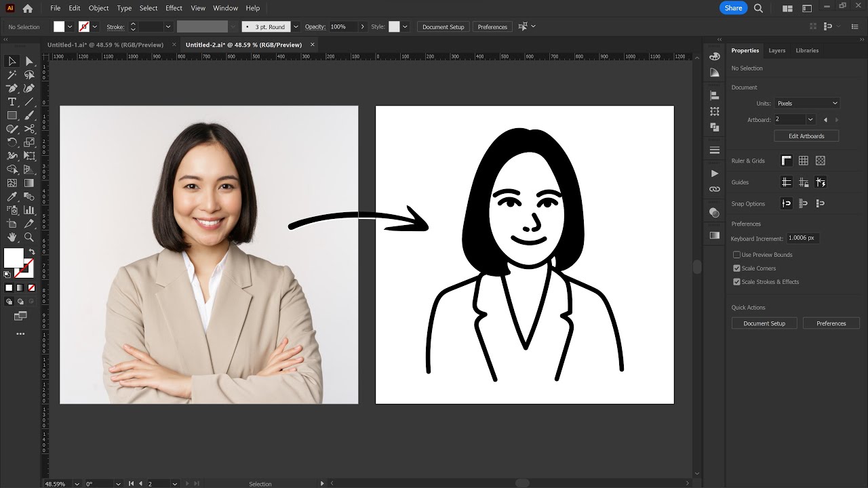868x488 pixels.
Task: Open the Object menu
Action: click(98, 8)
